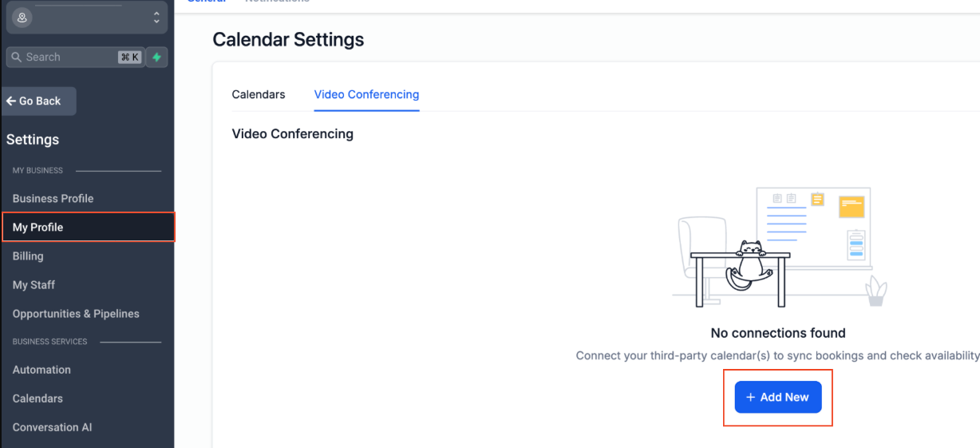Click the account avatar icon

(x=22, y=17)
